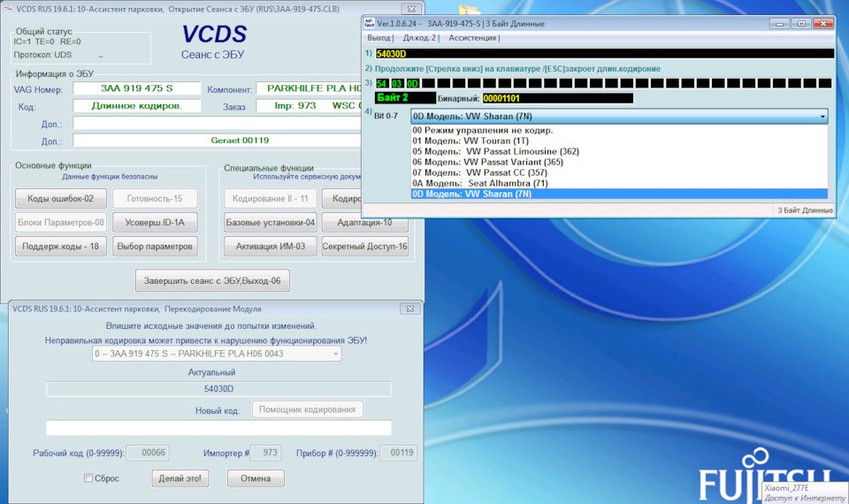Choose 01 Модель: VW Touran (1T)
849x504 pixels.
[619, 141]
